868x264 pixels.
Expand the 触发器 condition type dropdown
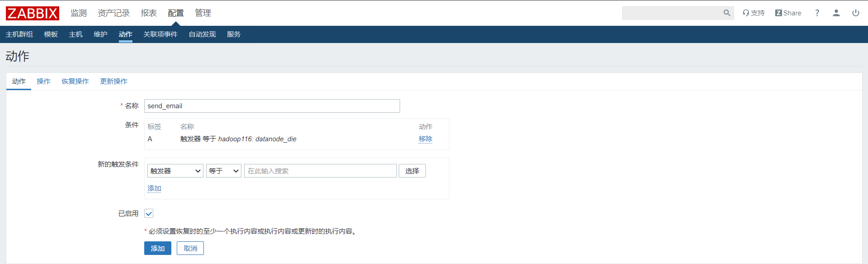[175, 171]
